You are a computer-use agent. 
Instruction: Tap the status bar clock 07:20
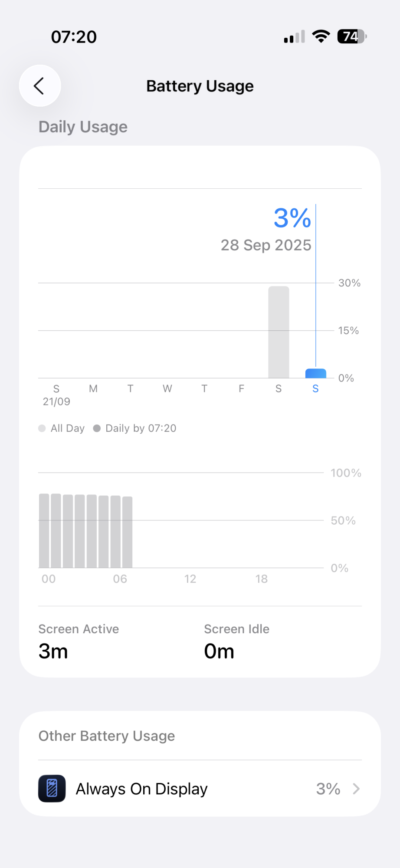pos(74,37)
